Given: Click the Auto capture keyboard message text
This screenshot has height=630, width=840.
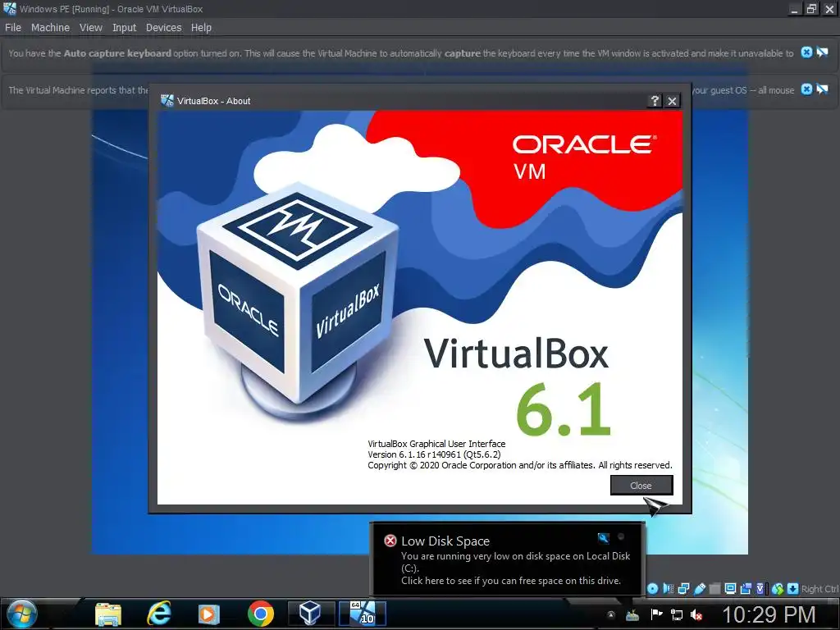Looking at the screenshot, I should (400, 53).
